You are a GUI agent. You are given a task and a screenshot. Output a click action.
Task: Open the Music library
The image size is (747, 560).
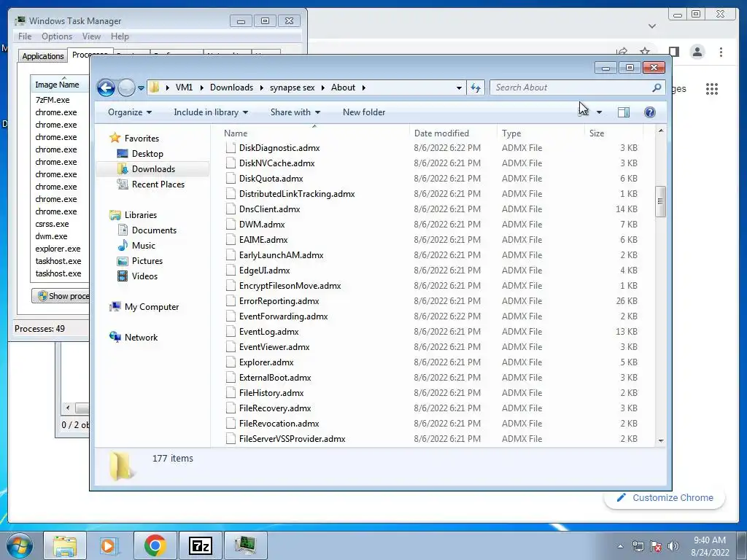pos(144,246)
